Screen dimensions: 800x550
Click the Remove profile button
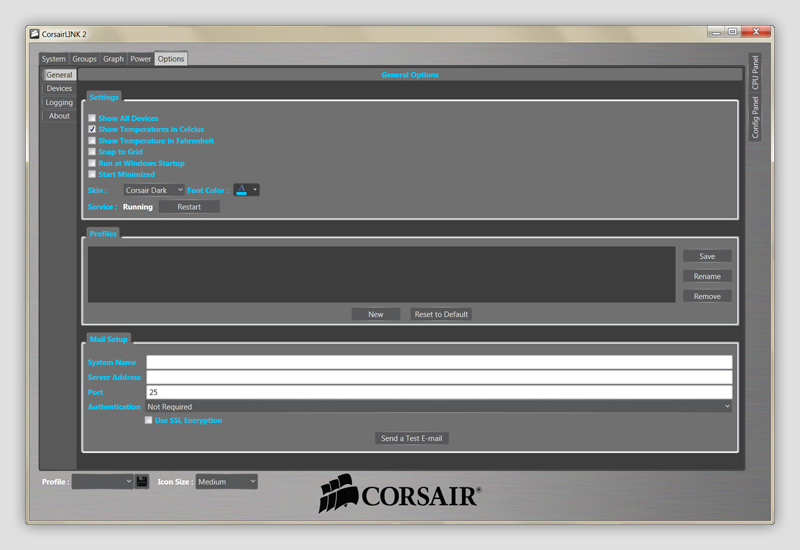click(x=707, y=296)
